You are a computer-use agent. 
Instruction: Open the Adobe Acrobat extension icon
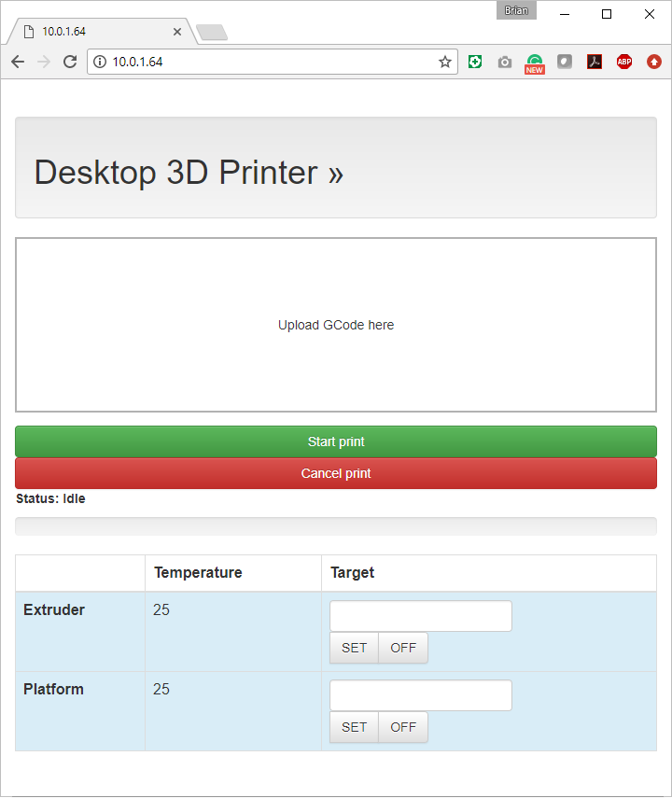(595, 62)
